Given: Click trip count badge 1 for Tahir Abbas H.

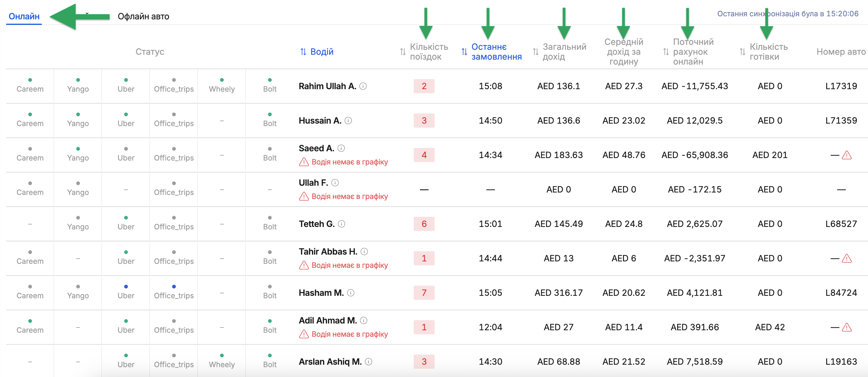Looking at the screenshot, I should coord(424,258).
